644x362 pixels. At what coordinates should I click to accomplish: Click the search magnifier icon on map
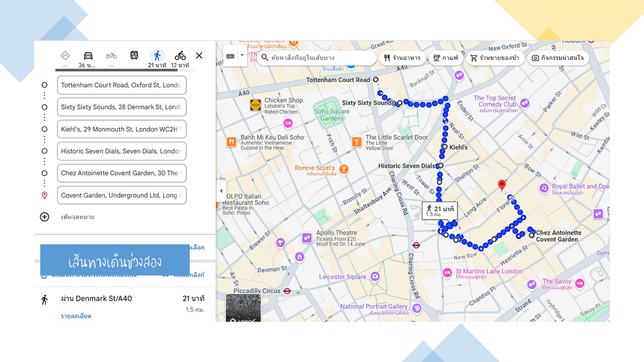pos(265,58)
